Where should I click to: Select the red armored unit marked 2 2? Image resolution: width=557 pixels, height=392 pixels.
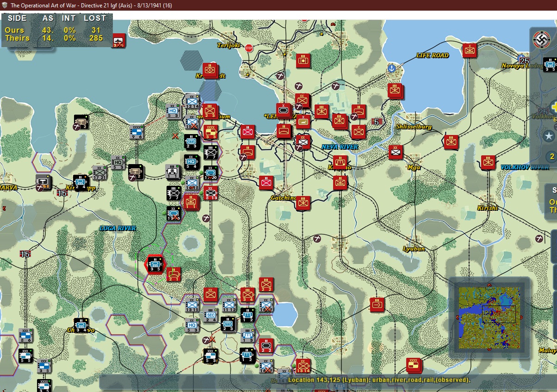(x=266, y=345)
